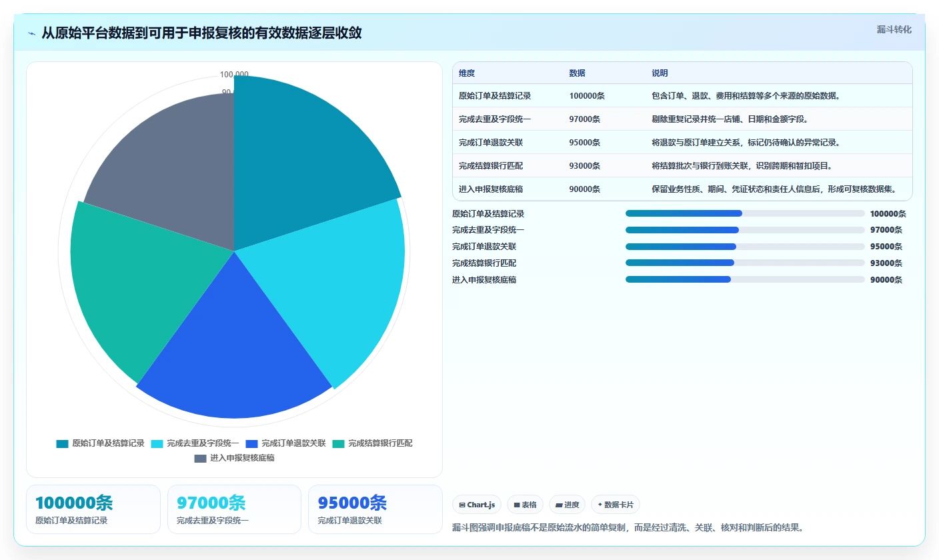Screen dimensions: 939x560
Task: Open the 95000条 stat card
Action: pos(375,509)
